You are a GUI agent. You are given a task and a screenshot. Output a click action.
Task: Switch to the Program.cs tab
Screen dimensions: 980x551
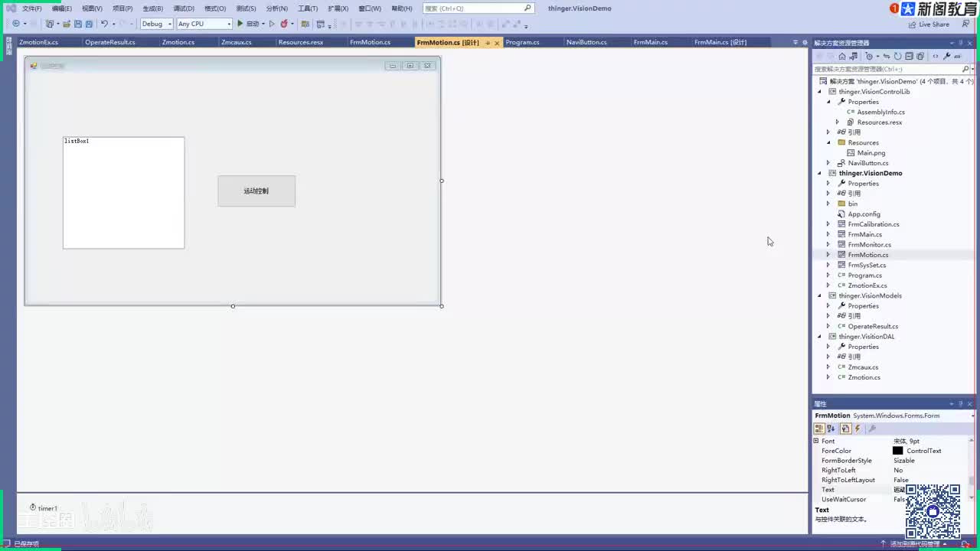pyautogui.click(x=522, y=42)
